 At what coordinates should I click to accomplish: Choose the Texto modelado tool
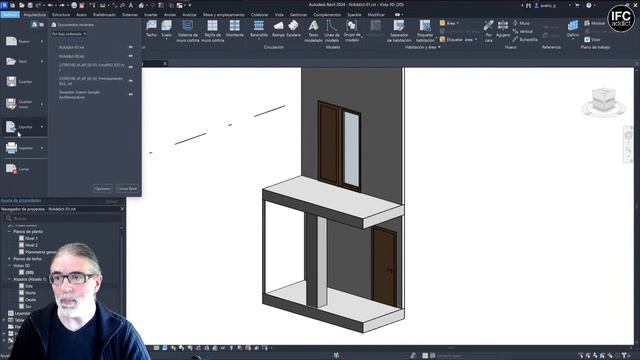pos(313,31)
